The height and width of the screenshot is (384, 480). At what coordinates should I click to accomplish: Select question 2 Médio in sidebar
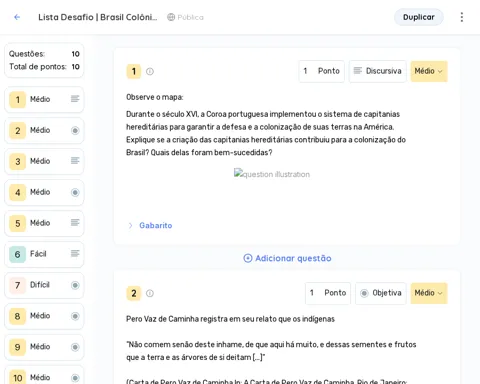coord(44,130)
